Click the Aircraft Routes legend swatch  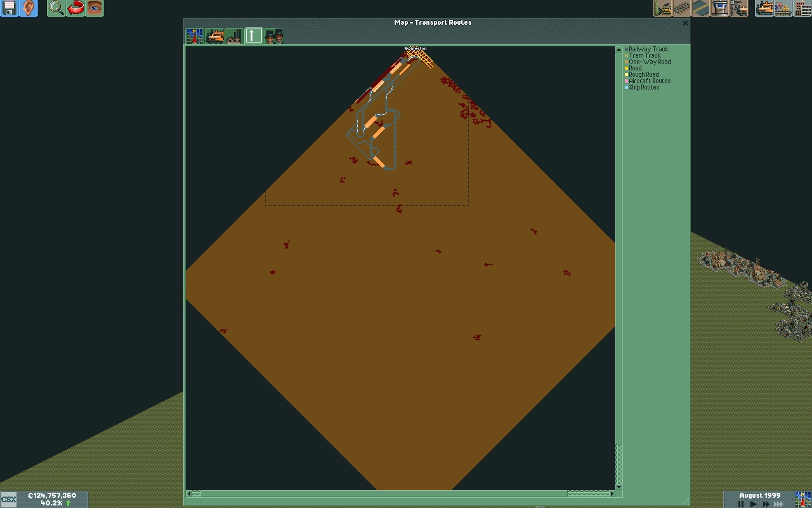[627, 81]
